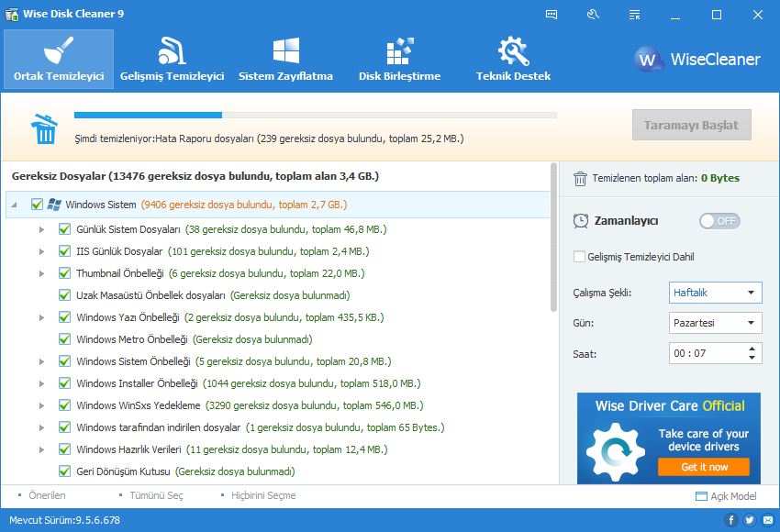
Task: Click Mevcut Sürüm:9.5.6.678 text
Action: click(64, 520)
